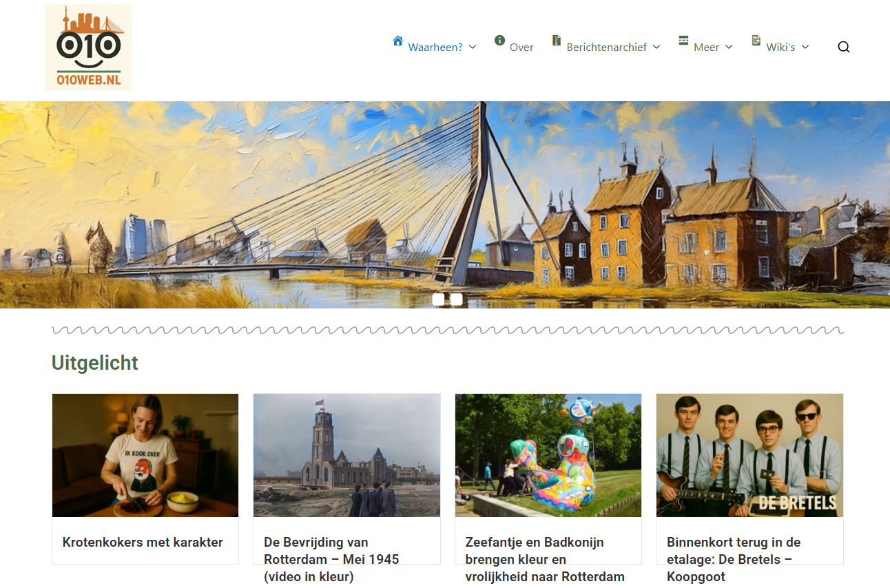
Task: Expand the Berichtenarchief dropdown chevron
Action: 656,47
